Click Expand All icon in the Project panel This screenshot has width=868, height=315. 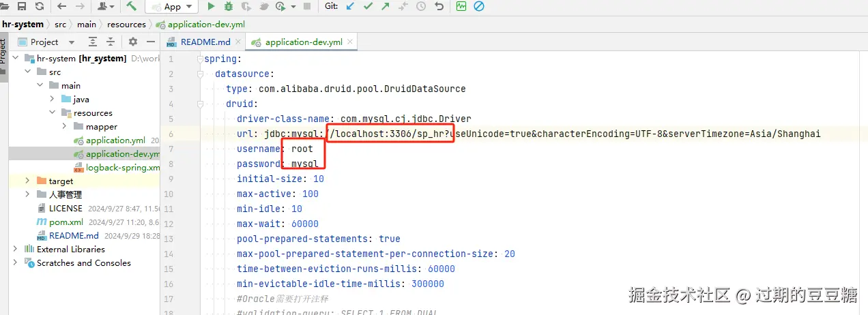(x=93, y=42)
